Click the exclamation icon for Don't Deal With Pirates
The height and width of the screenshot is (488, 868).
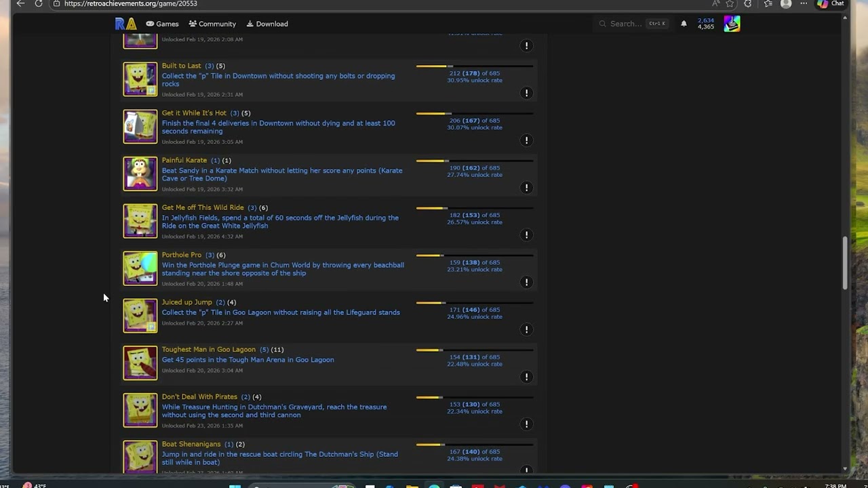pyautogui.click(x=526, y=424)
